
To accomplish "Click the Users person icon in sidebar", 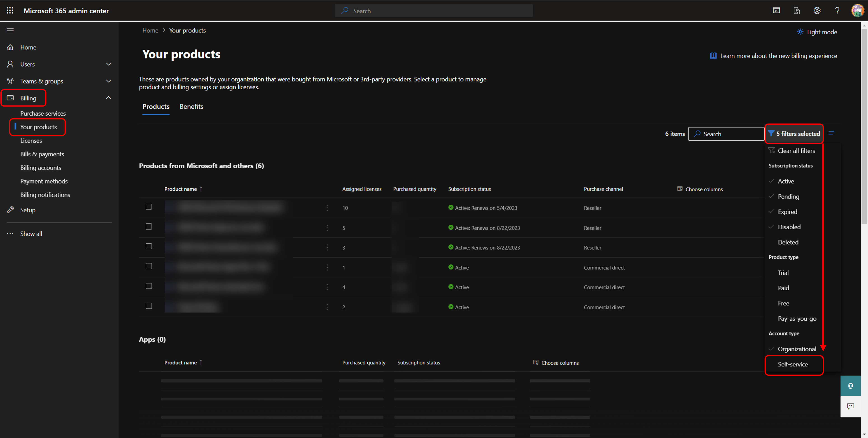I will pos(10,64).
